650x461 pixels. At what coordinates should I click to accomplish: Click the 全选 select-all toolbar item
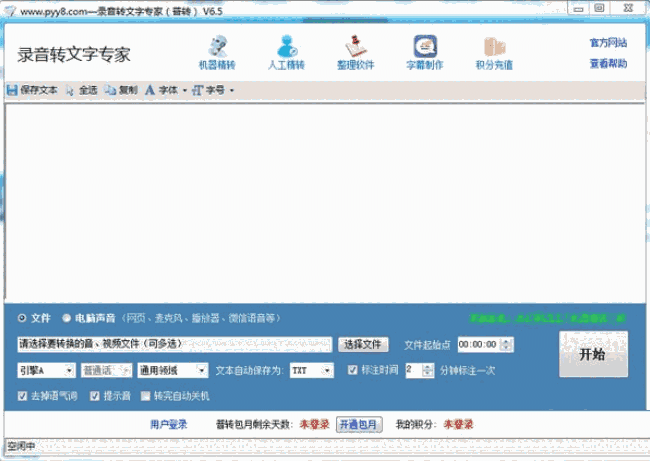coord(82,90)
